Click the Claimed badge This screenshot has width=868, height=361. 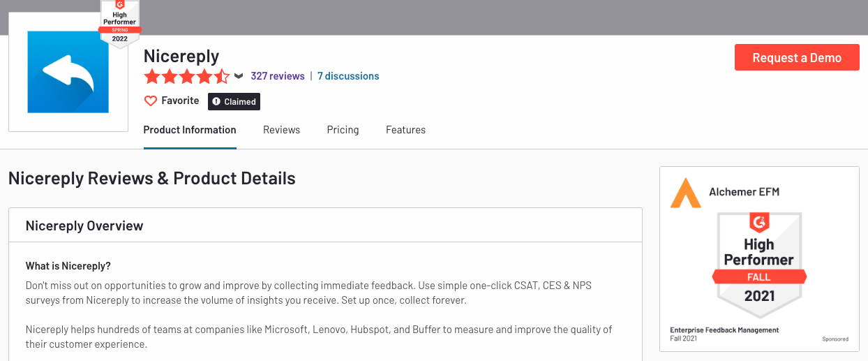coord(234,101)
